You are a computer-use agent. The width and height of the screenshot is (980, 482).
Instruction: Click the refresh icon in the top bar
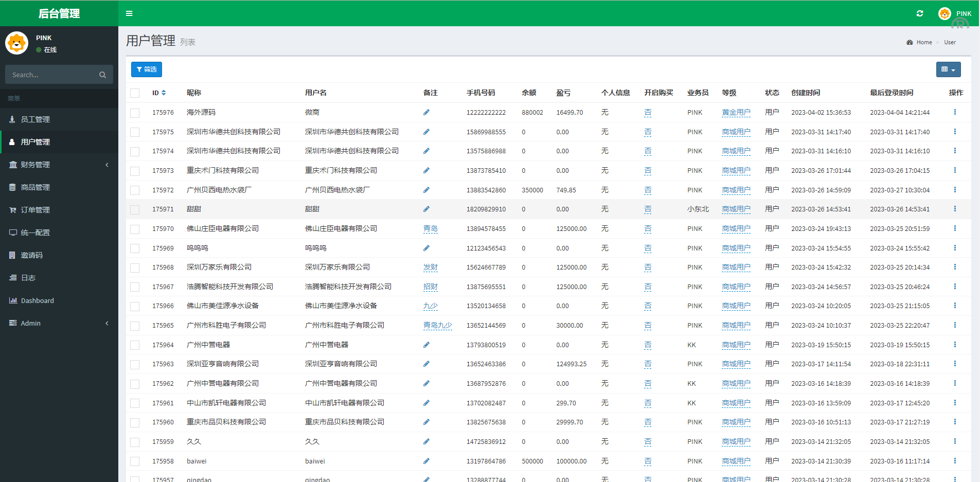click(920, 13)
